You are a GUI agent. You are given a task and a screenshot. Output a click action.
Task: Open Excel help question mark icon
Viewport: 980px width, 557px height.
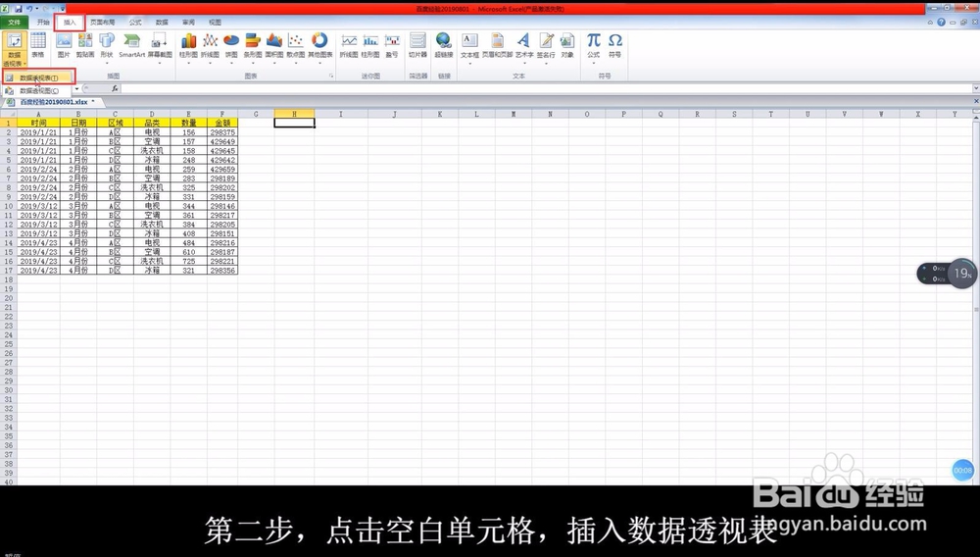pyautogui.click(x=941, y=22)
